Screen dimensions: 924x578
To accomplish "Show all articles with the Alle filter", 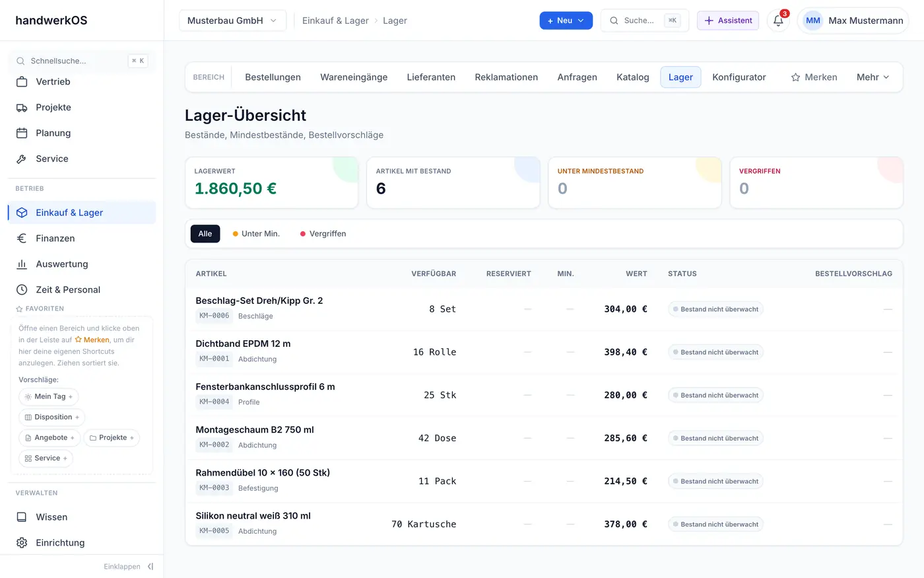I will [205, 234].
